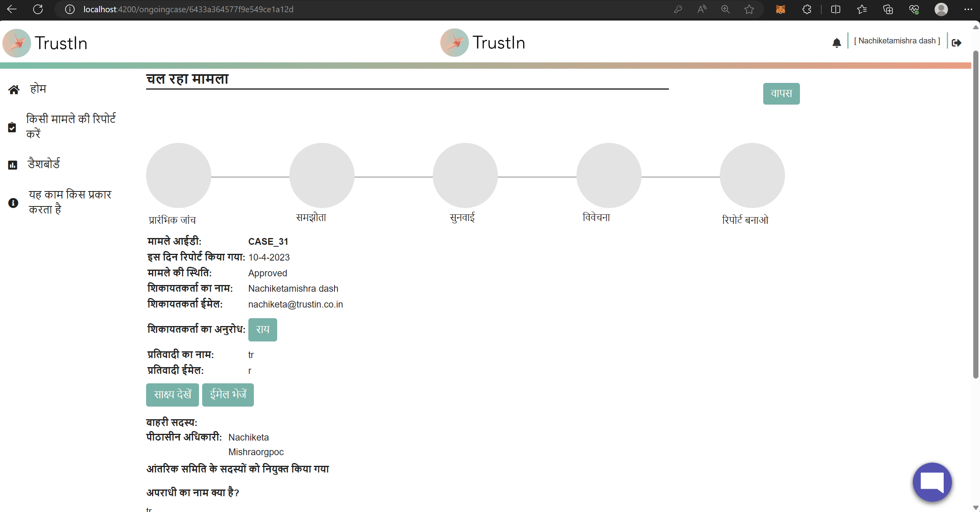Click the browser address bar URL
The width and height of the screenshot is (980, 512).
coord(188,9)
